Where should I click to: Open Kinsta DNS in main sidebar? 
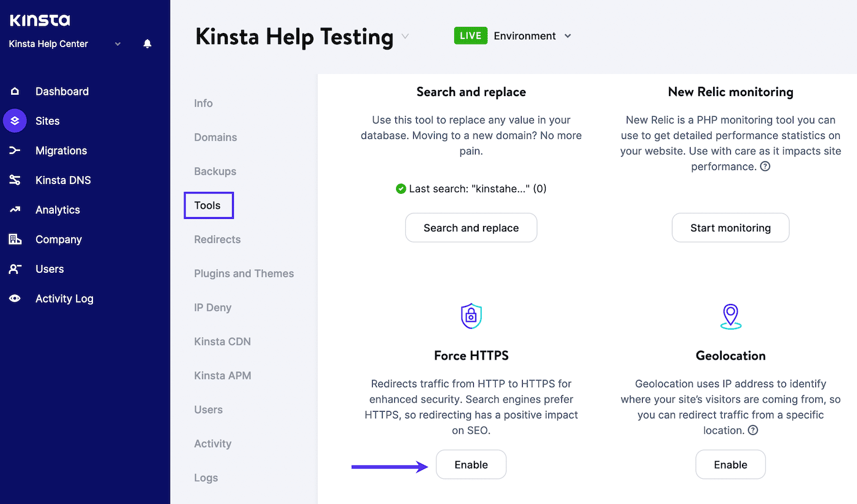[63, 180]
